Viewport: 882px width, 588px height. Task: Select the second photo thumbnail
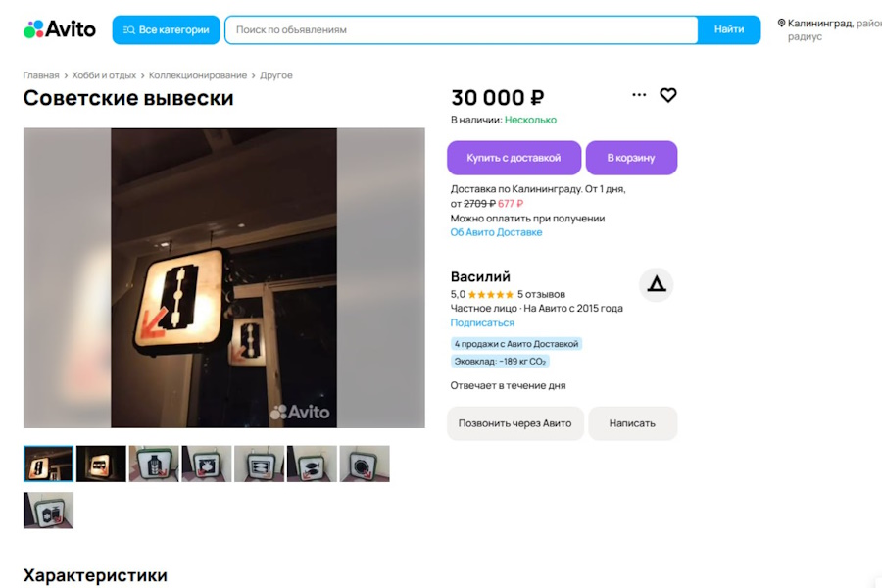tap(101, 464)
